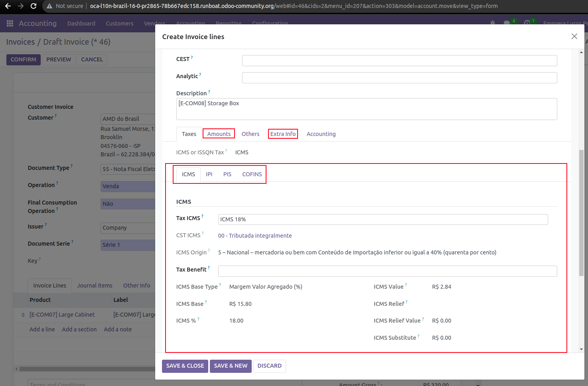
Task: Open the COFINS tax tab
Action: coord(252,174)
